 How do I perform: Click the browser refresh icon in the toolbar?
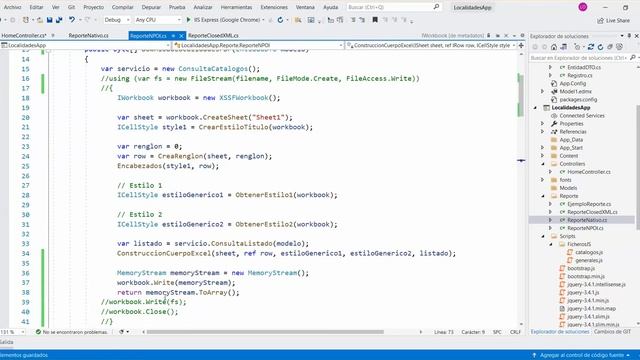(280, 20)
